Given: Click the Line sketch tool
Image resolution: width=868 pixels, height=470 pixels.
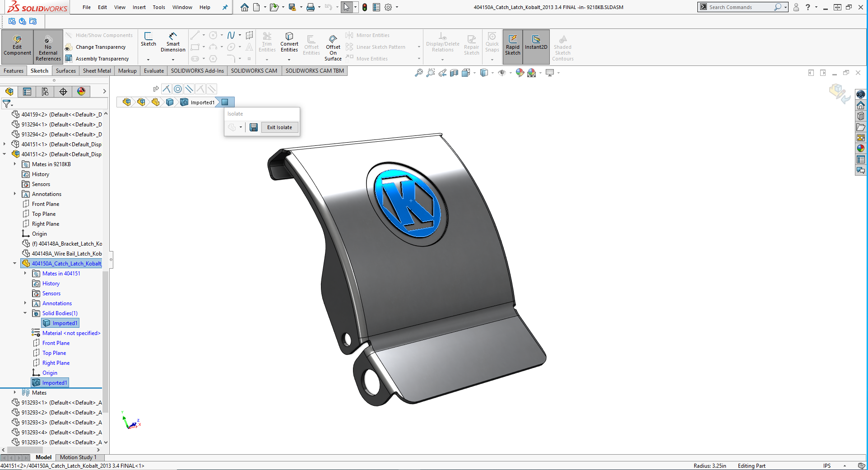Looking at the screenshot, I should 195,35.
